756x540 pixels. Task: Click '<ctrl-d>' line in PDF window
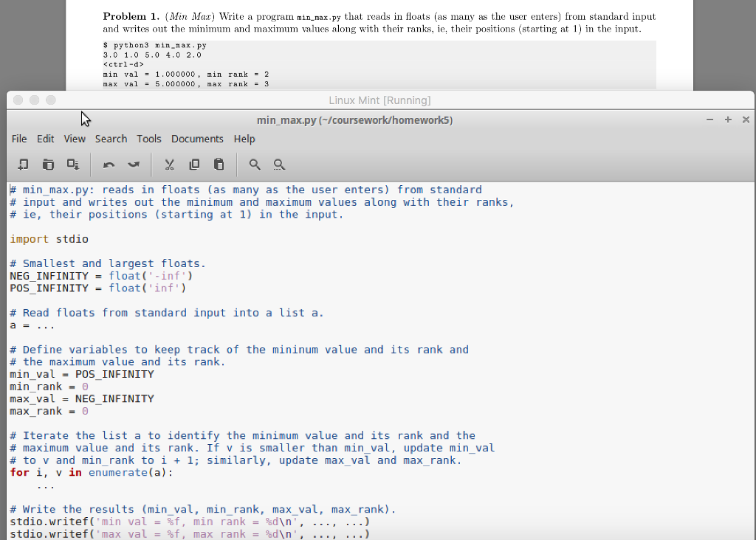(x=123, y=65)
